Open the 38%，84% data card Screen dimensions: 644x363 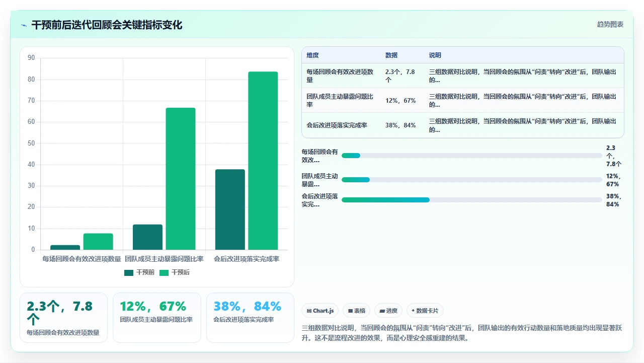250,318
